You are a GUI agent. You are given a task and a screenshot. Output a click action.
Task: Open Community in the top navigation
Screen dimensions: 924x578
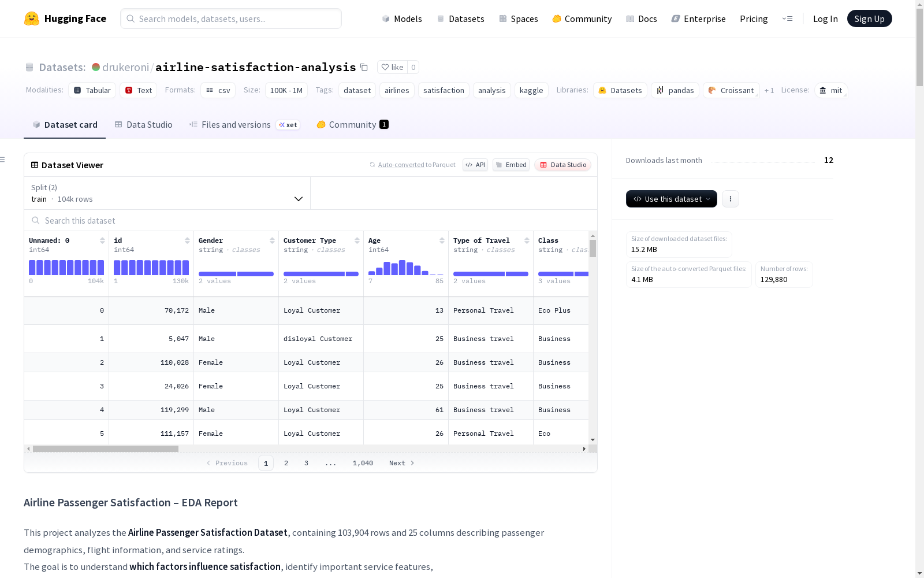coord(582,18)
